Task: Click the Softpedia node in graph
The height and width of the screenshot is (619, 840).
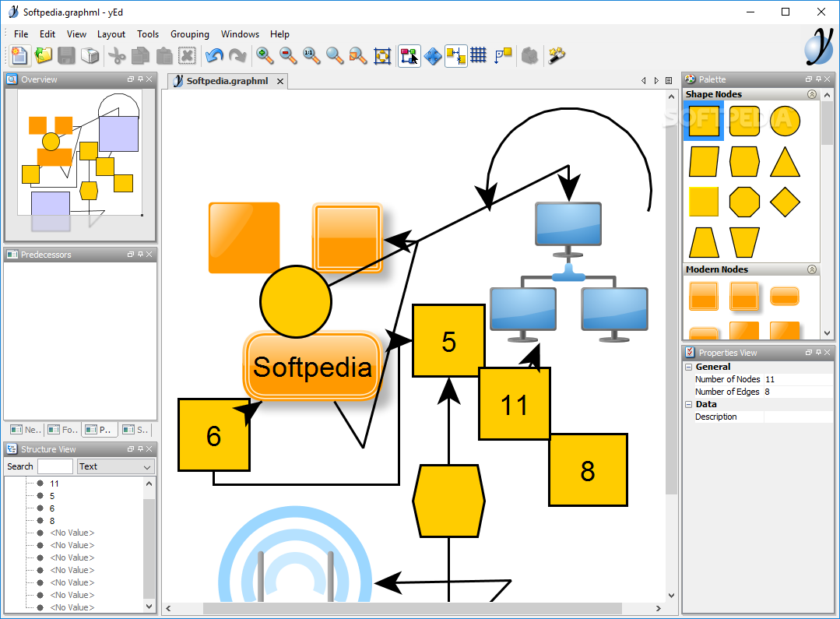Action: [x=312, y=367]
